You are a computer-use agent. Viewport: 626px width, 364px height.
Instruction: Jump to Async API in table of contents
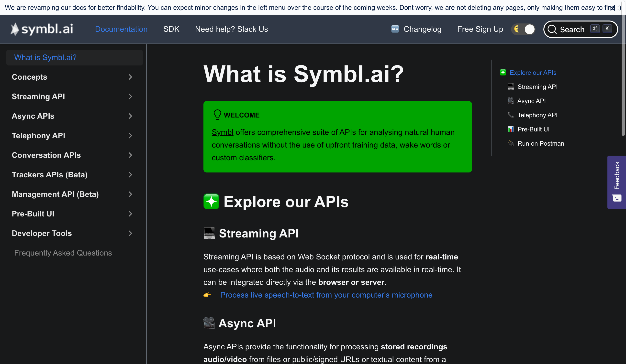(531, 101)
